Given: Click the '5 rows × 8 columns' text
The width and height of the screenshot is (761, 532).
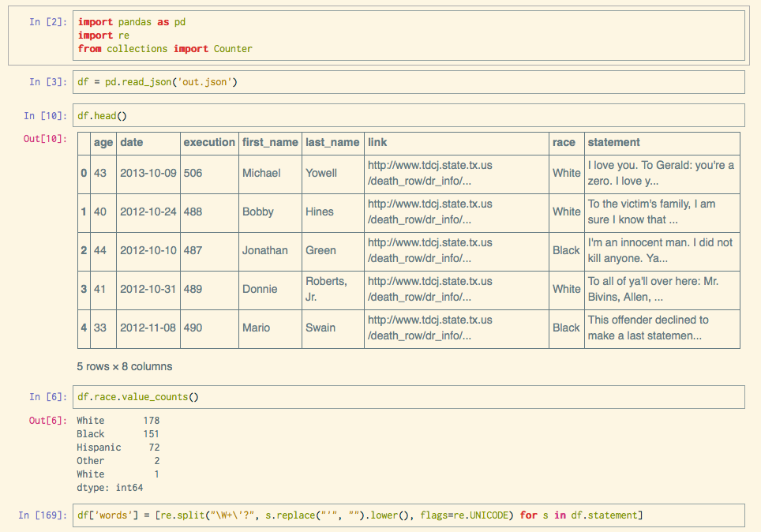Looking at the screenshot, I should (x=125, y=366).
